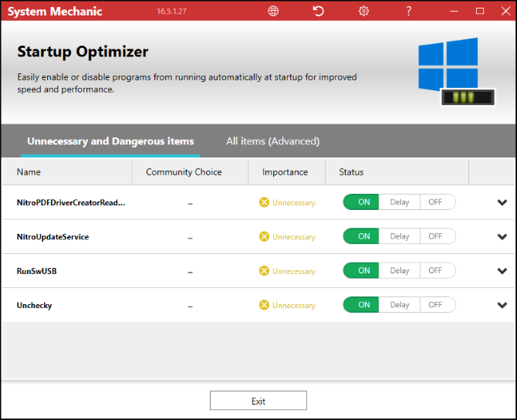Set NitroPDFDriverCreatorRead startup to ON
517x420 pixels.
361,202
